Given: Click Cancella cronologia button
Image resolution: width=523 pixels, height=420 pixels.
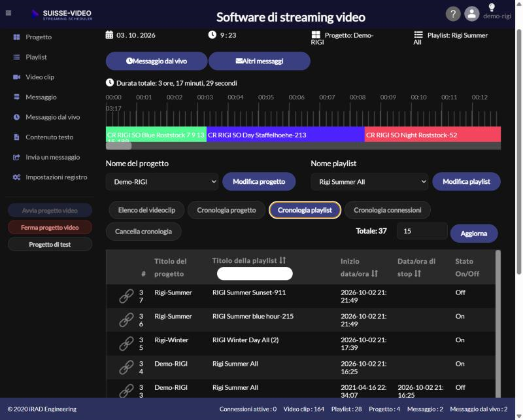Looking at the screenshot, I should coord(143,232).
